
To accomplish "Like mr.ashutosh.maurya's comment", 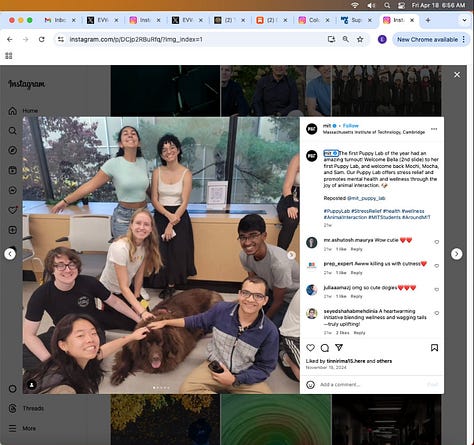I will [x=436, y=242].
